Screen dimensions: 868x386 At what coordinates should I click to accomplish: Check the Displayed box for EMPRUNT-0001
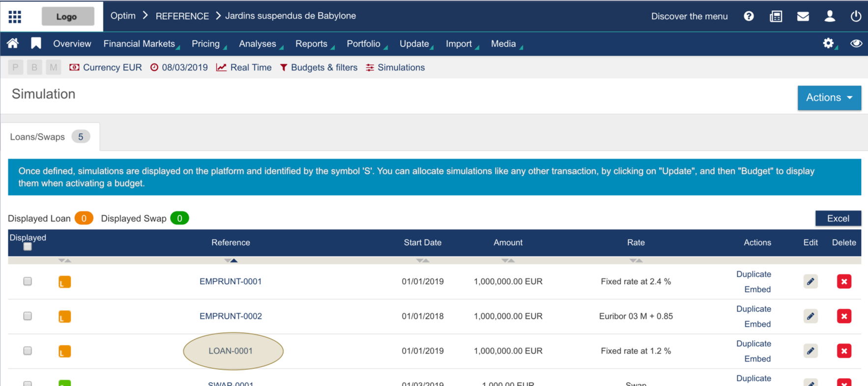28,281
